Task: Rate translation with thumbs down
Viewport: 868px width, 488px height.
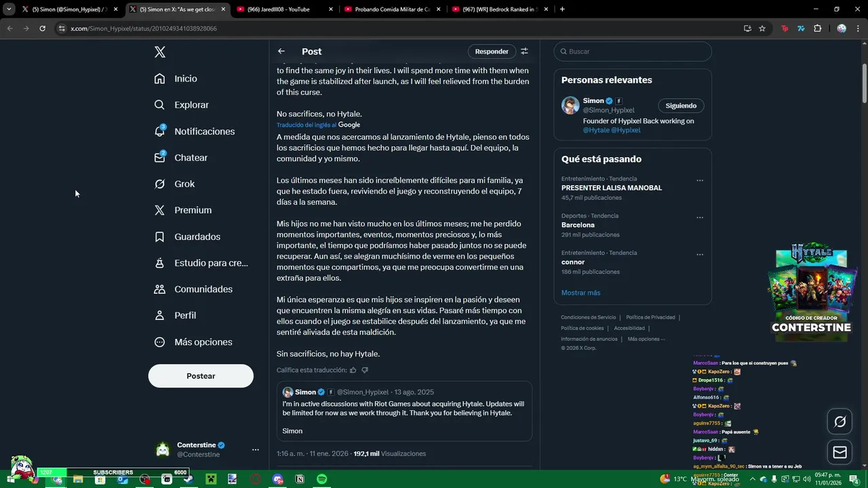Action: tap(365, 370)
